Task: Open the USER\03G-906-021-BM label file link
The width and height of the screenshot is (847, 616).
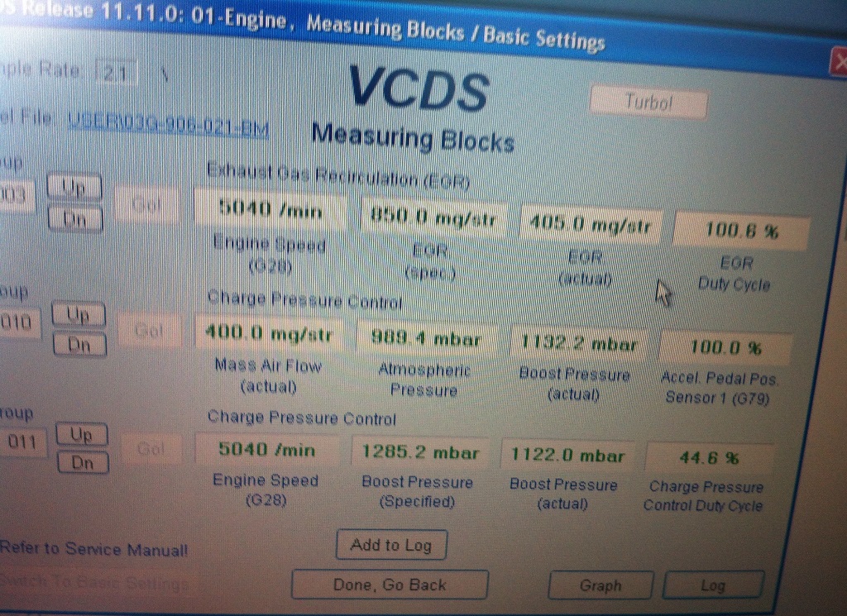Action: click(168, 126)
